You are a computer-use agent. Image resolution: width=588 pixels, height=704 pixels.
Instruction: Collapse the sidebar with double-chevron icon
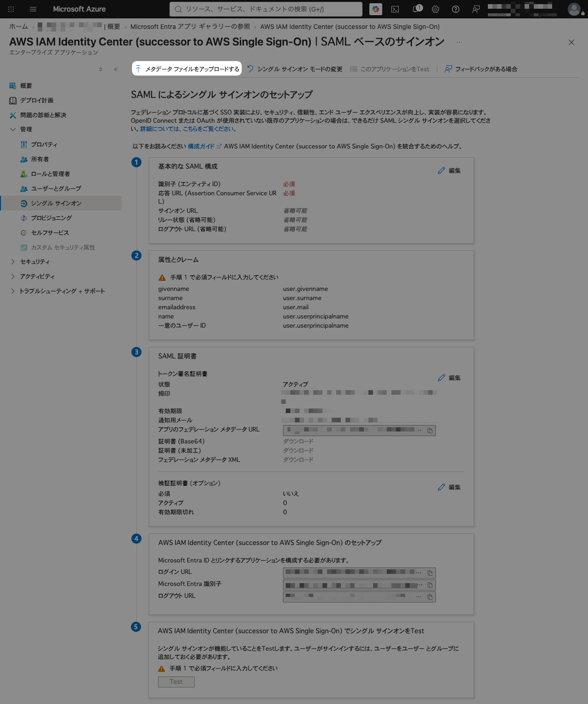pos(116,69)
